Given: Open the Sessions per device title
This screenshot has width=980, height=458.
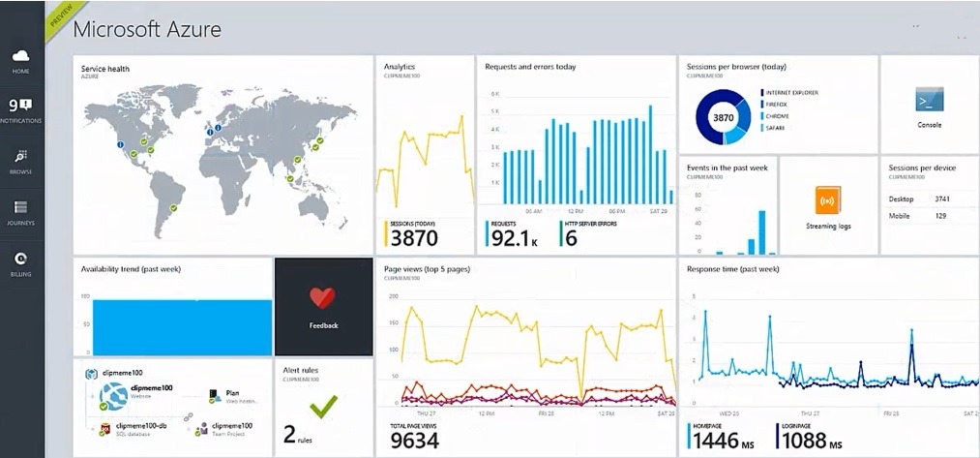Looking at the screenshot, I should (923, 168).
